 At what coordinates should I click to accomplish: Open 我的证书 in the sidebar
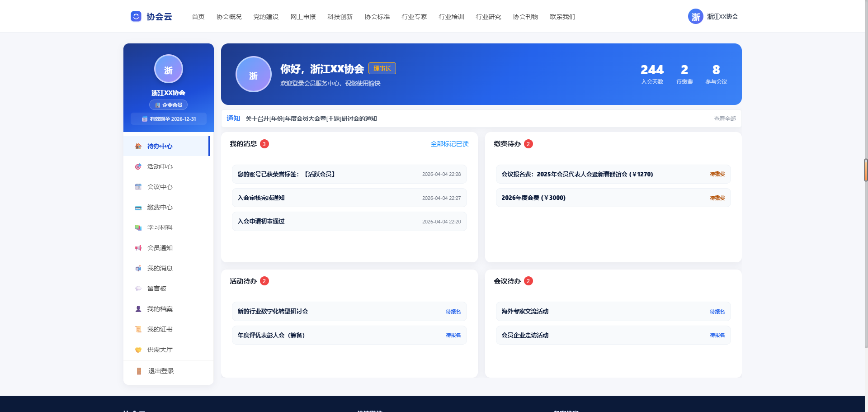pyautogui.click(x=160, y=329)
